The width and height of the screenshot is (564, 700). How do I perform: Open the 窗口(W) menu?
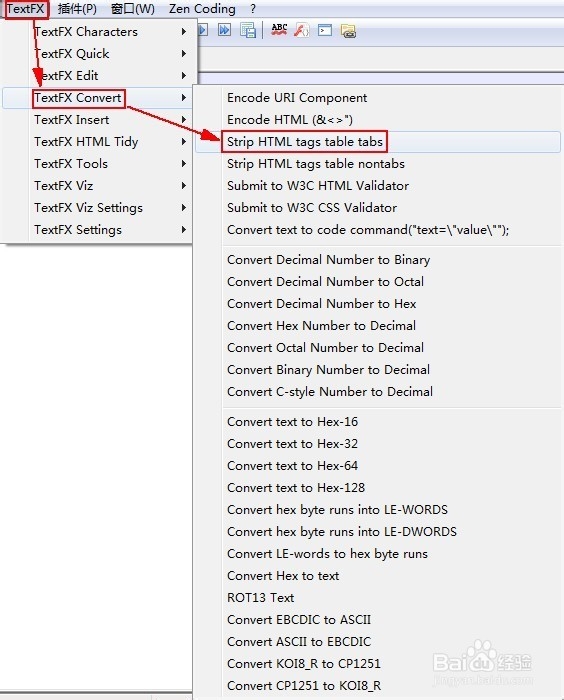132,8
